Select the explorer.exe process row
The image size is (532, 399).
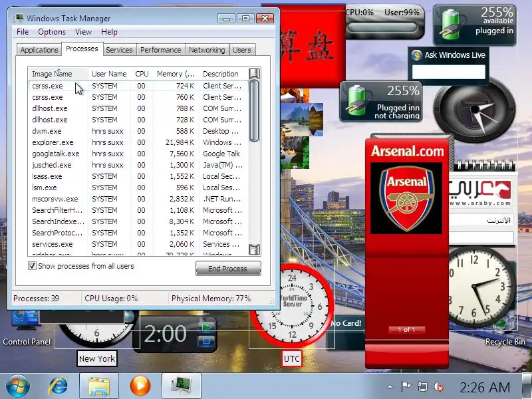pyautogui.click(x=138, y=142)
